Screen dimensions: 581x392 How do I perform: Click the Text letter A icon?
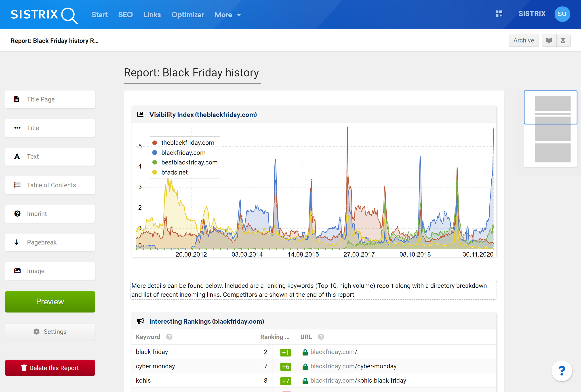click(17, 156)
